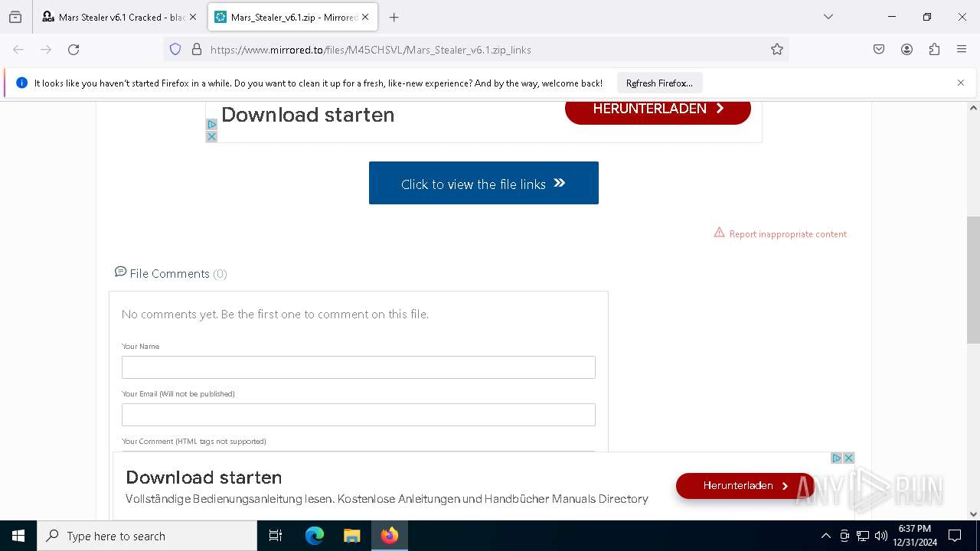Open Firefox account menu

[x=906, y=50]
